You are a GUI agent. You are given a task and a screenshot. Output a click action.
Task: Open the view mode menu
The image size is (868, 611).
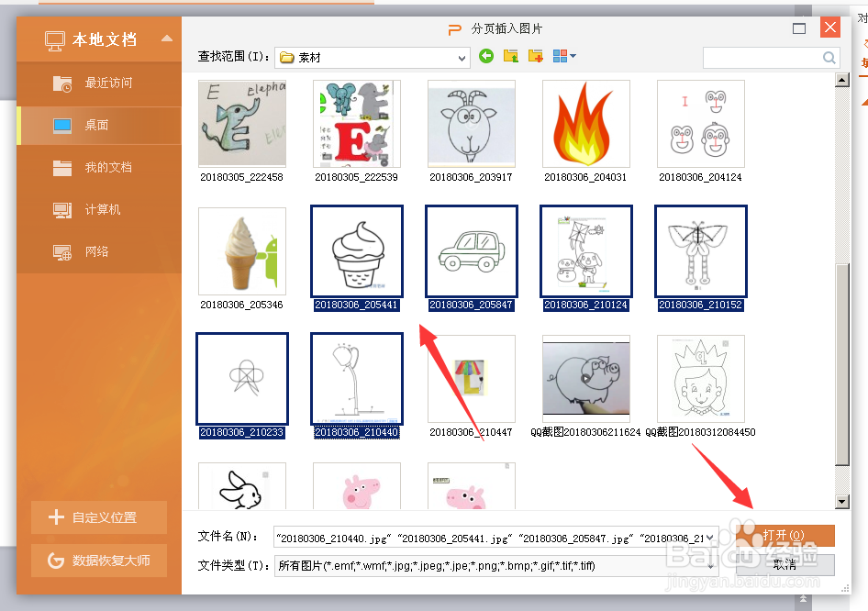pos(564,56)
